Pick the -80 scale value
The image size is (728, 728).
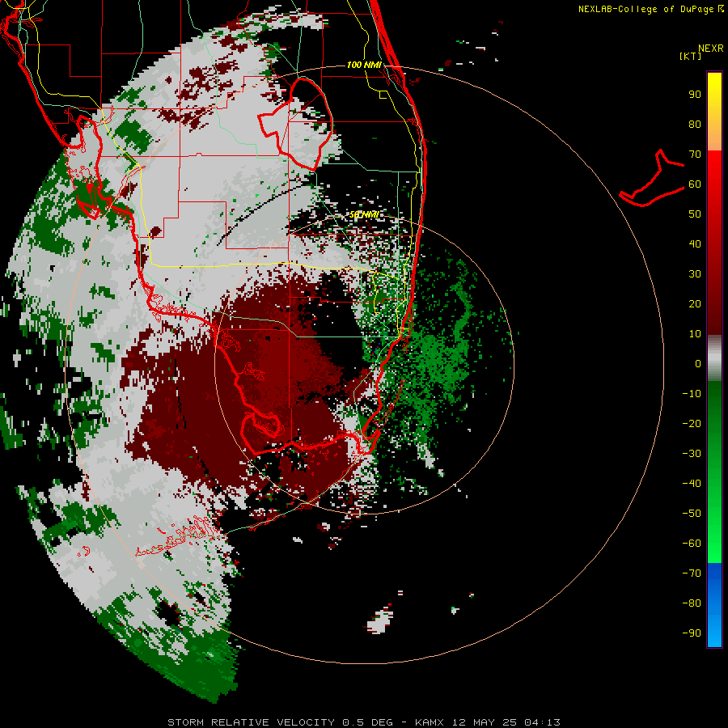click(x=692, y=603)
